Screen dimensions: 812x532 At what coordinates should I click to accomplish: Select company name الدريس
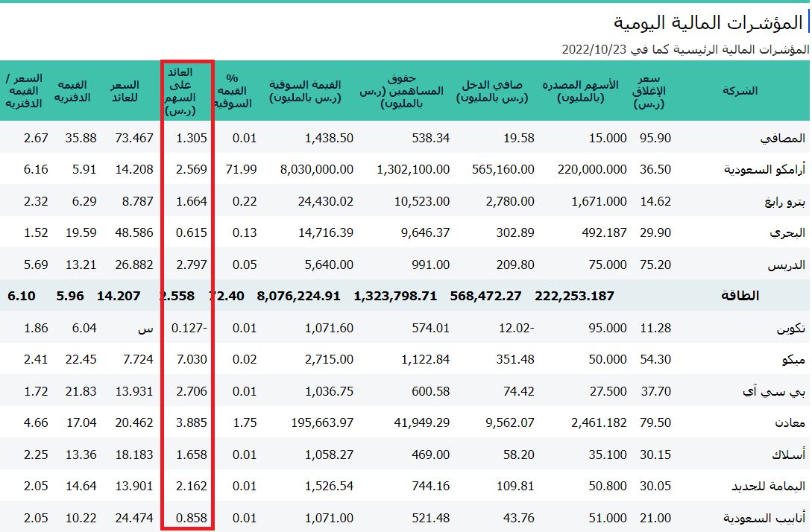786,265
